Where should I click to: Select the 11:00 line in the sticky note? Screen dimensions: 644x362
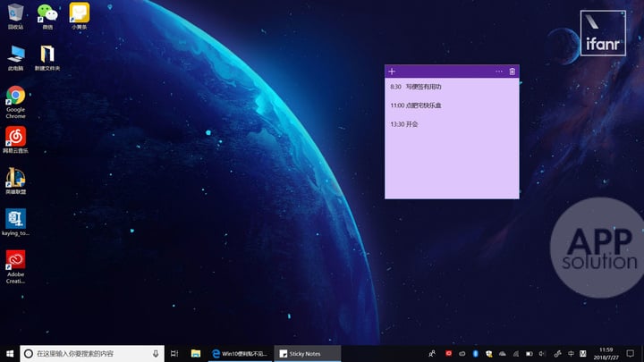click(416, 105)
